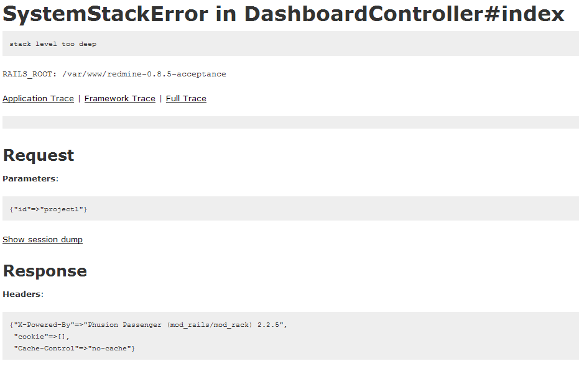The width and height of the screenshot is (579, 392).
Task: Click the separator before Full Trace
Action: click(160, 99)
